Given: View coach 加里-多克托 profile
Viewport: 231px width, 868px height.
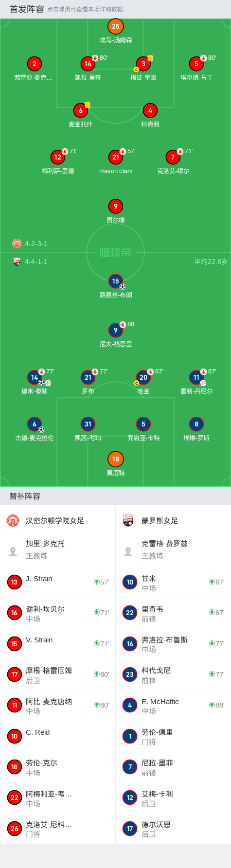Looking at the screenshot, I should pyautogui.click(x=57, y=549).
